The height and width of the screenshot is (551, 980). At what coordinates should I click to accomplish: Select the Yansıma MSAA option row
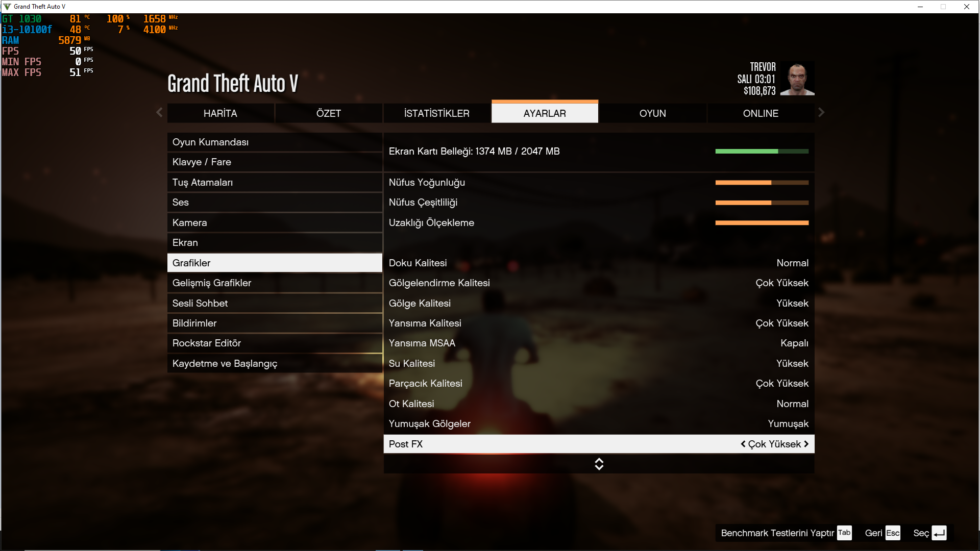(x=598, y=343)
